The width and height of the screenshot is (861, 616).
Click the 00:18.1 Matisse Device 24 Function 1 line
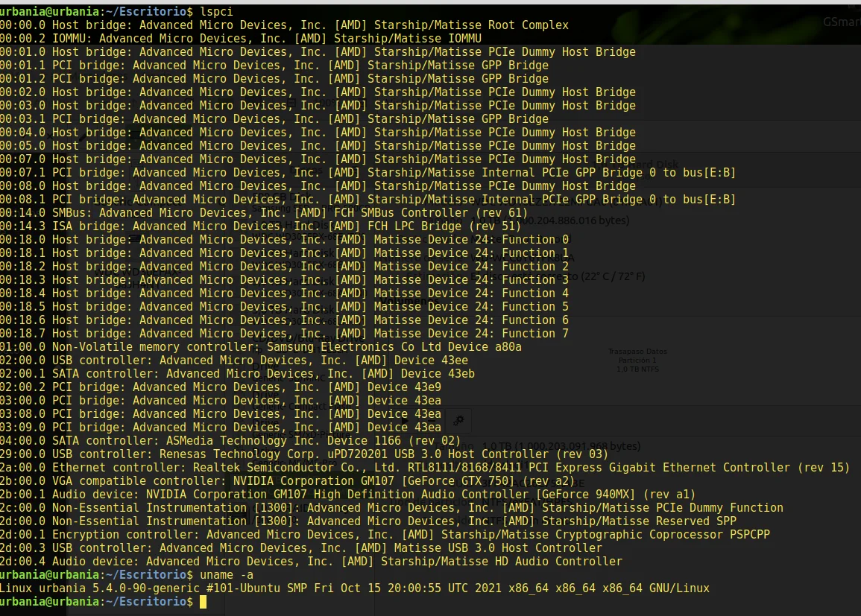click(285, 253)
